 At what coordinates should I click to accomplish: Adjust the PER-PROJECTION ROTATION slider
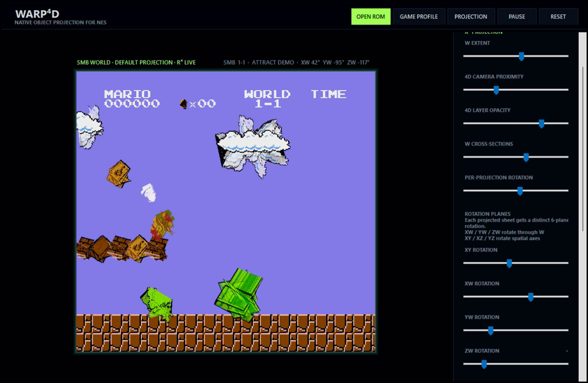coord(516,191)
